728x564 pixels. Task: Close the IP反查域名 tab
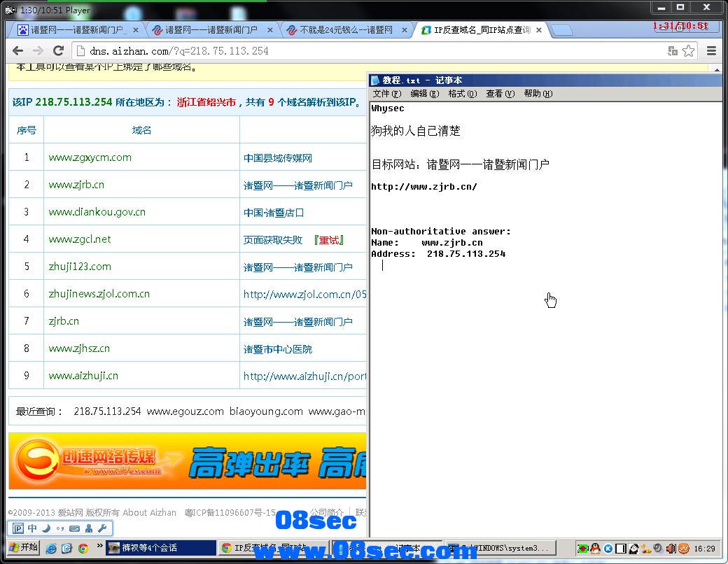[539, 29]
